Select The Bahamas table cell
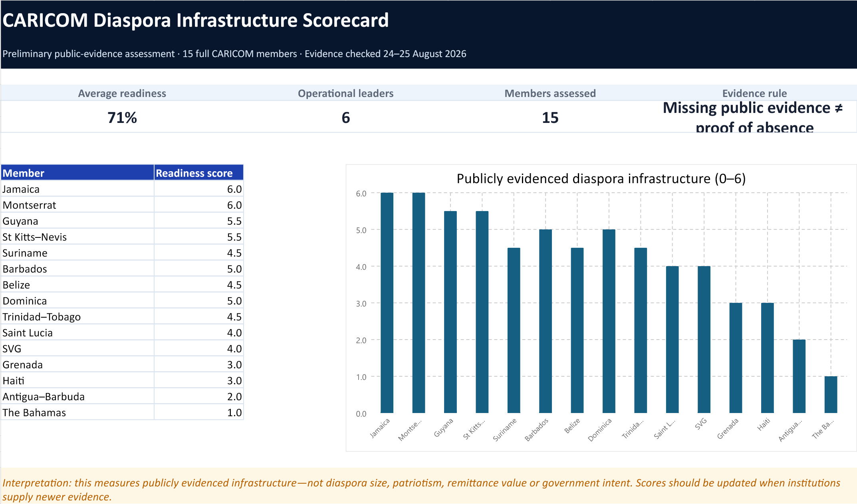The height and width of the screenshot is (504, 857). tap(77, 412)
